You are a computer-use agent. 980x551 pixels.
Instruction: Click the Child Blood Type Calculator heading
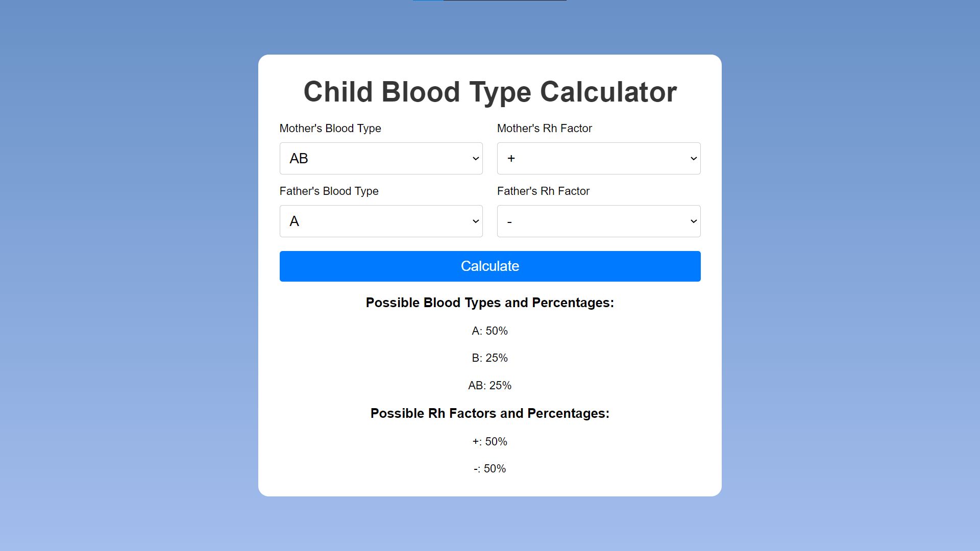pos(490,92)
